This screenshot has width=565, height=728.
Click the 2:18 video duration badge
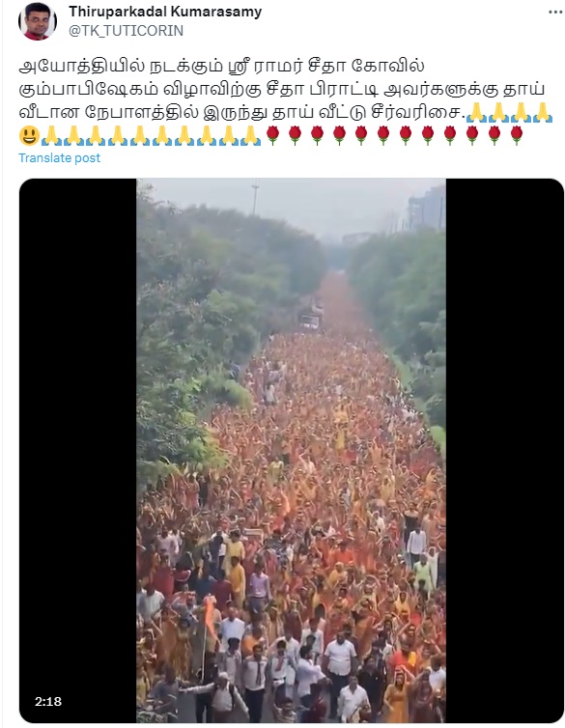pyautogui.click(x=48, y=701)
